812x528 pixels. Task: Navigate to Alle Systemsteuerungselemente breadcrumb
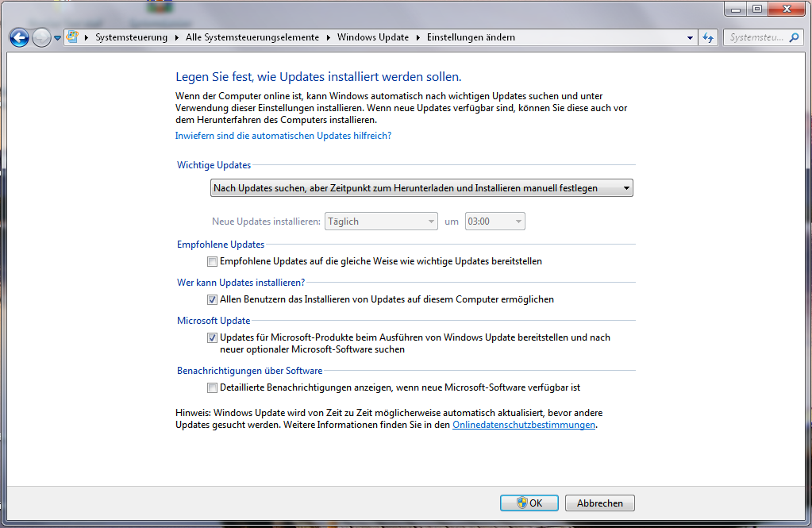(x=252, y=37)
